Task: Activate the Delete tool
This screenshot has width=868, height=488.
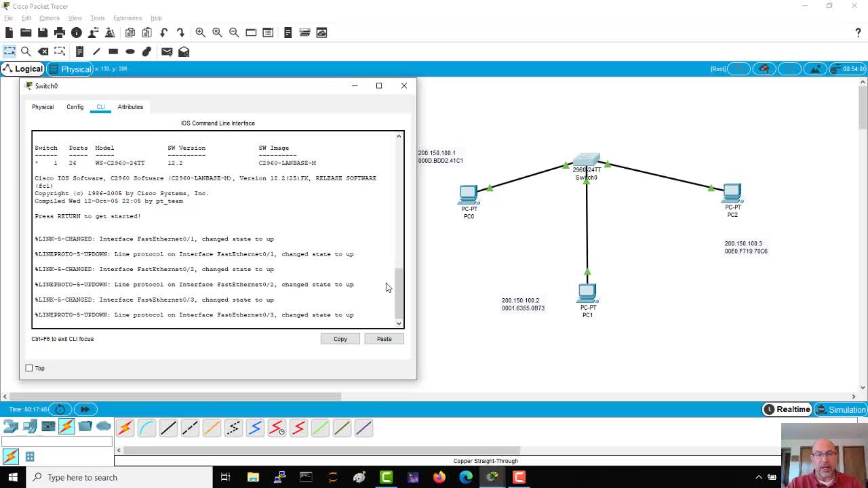Action: 43,52
